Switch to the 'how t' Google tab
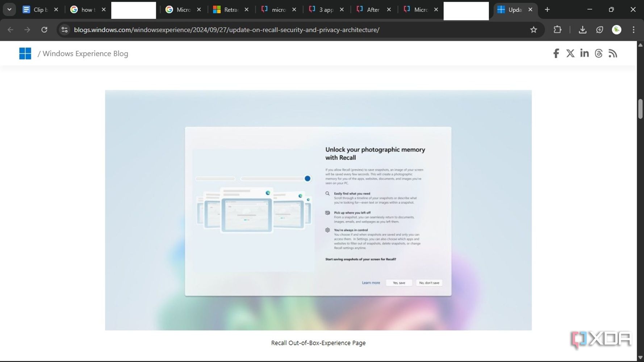644x362 pixels. [x=83, y=10]
